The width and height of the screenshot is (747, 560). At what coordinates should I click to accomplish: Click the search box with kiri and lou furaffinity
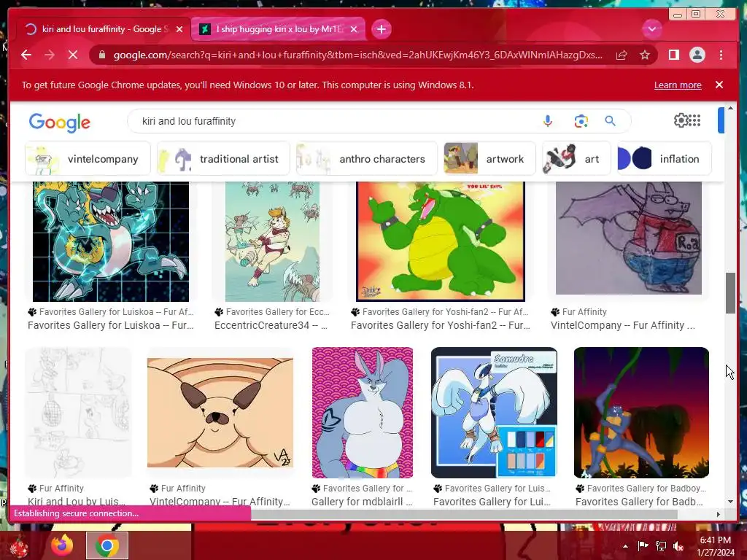tap(333, 122)
